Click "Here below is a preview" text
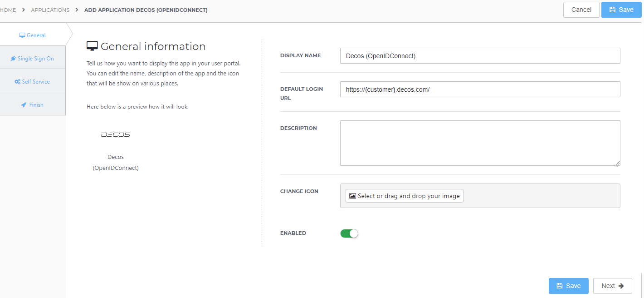 pyautogui.click(x=137, y=107)
